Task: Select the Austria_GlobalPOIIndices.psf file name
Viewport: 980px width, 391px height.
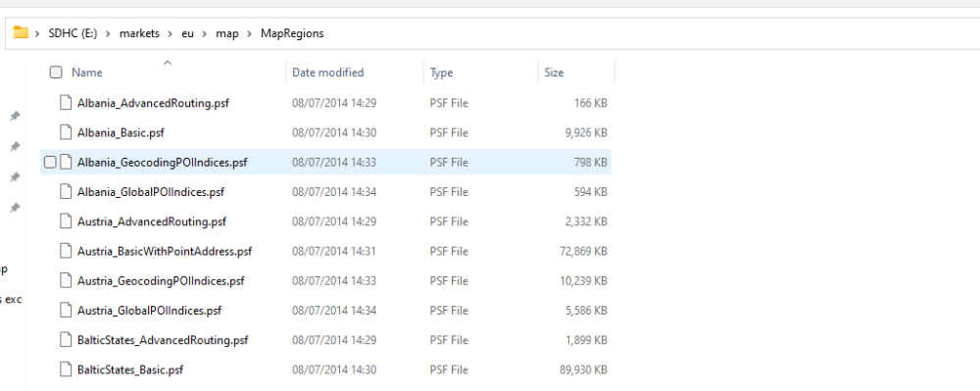Action: [x=149, y=311]
